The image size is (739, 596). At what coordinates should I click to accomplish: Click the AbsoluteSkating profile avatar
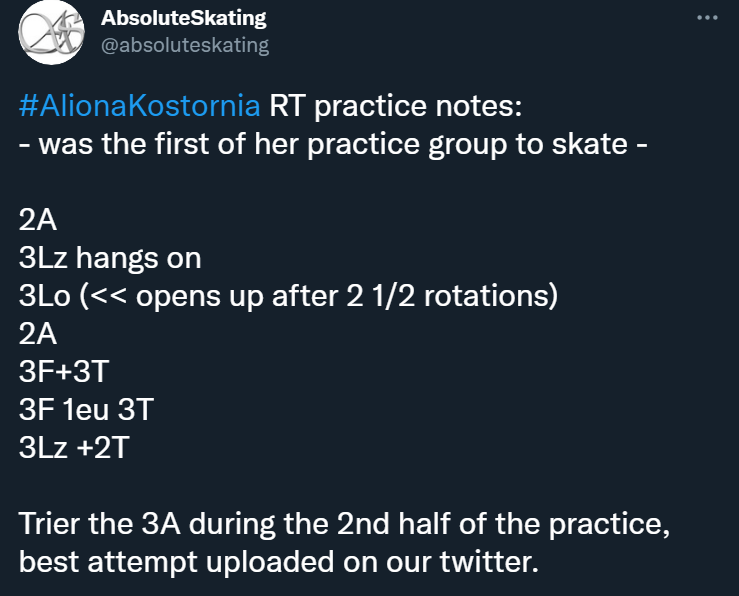[49, 31]
